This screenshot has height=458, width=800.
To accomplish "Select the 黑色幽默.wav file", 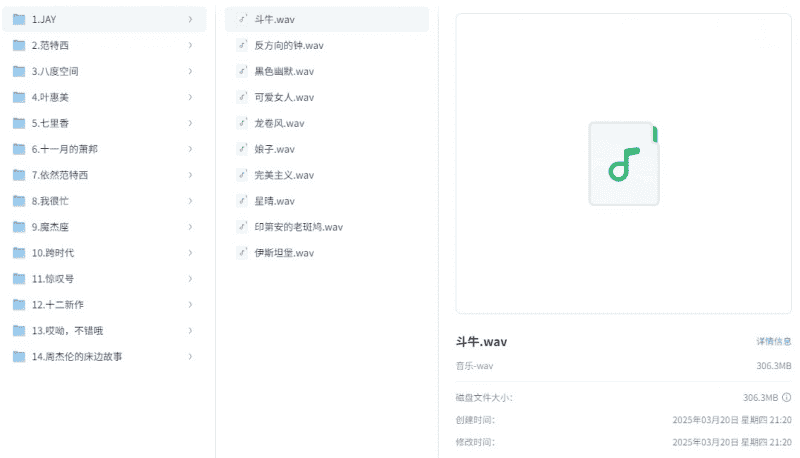I will click(284, 71).
